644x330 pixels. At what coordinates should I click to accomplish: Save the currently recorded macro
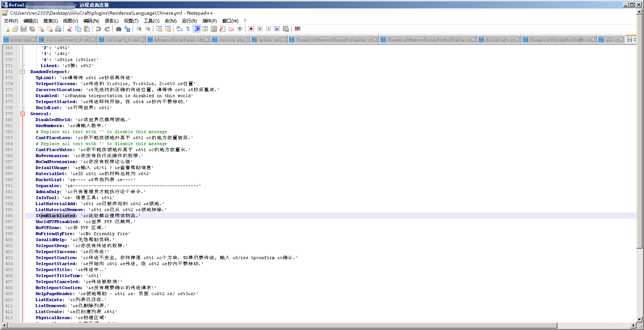coord(286,29)
